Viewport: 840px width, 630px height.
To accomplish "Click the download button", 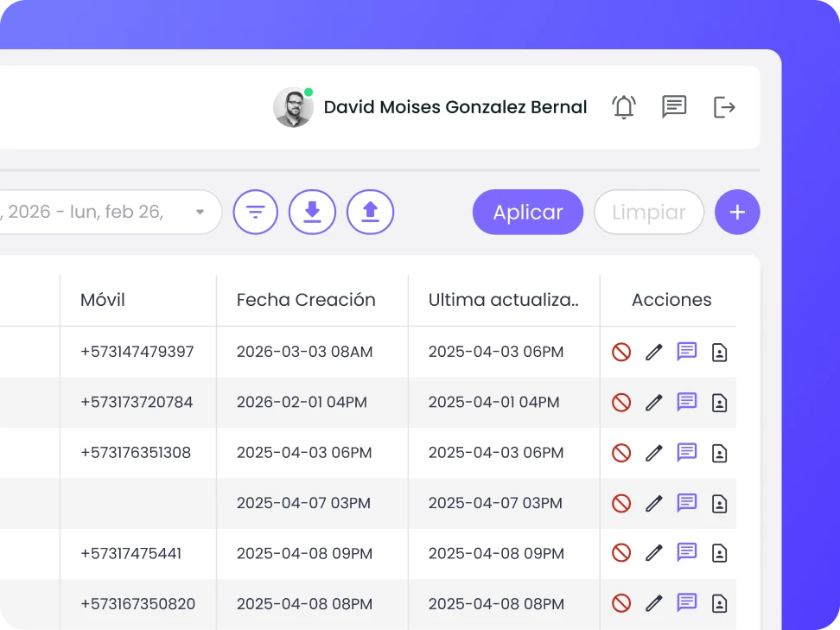I will pos(312,212).
